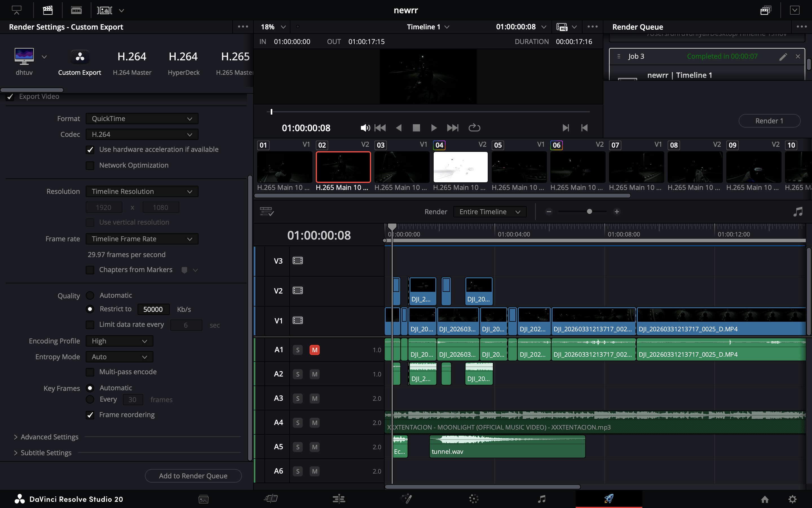Edit Job 3 with pencil icon
This screenshot has height=508, width=812.
[x=783, y=56]
